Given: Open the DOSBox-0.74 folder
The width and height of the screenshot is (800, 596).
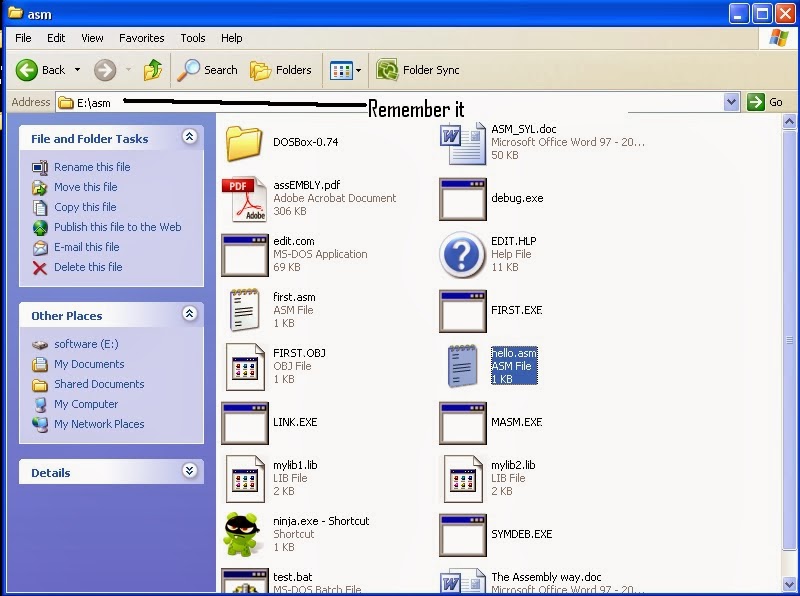Looking at the screenshot, I should (244, 144).
